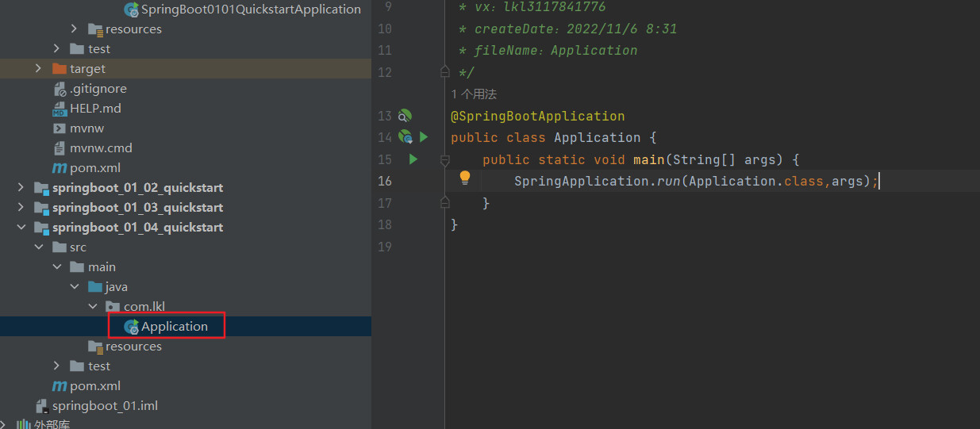Click the .gitignore file icon
Screen dimensions: 980x429
60,89
